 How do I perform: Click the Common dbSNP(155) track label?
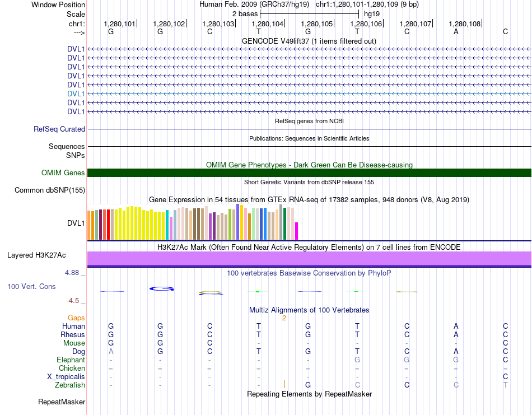(x=50, y=190)
